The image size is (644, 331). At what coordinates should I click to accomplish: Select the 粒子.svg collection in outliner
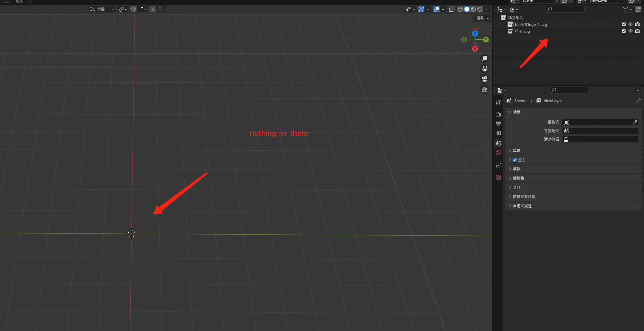522,31
